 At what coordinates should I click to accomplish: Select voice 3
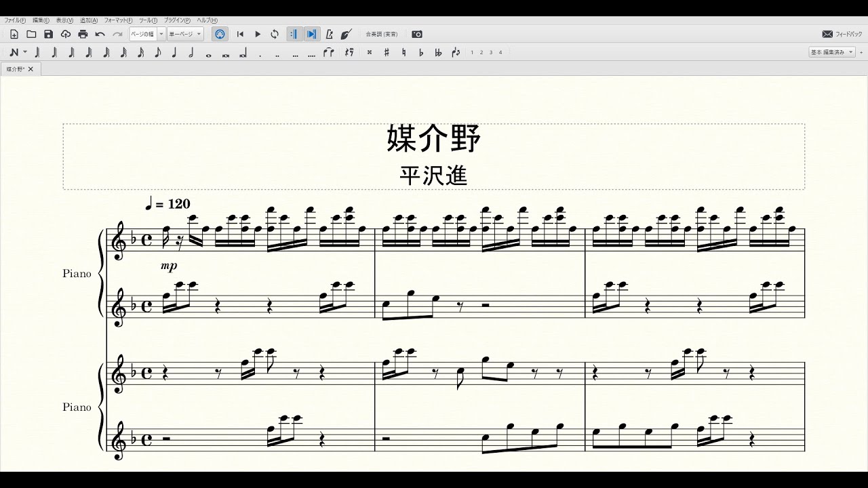[491, 52]
